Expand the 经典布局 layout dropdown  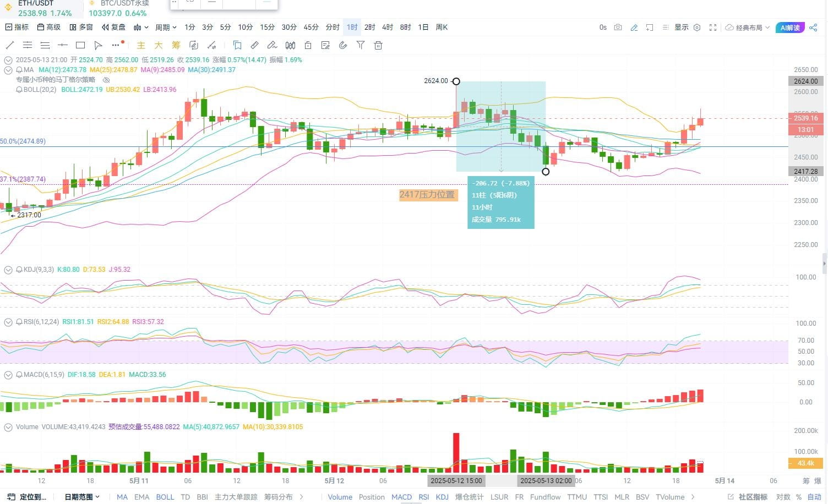(748, 28)
